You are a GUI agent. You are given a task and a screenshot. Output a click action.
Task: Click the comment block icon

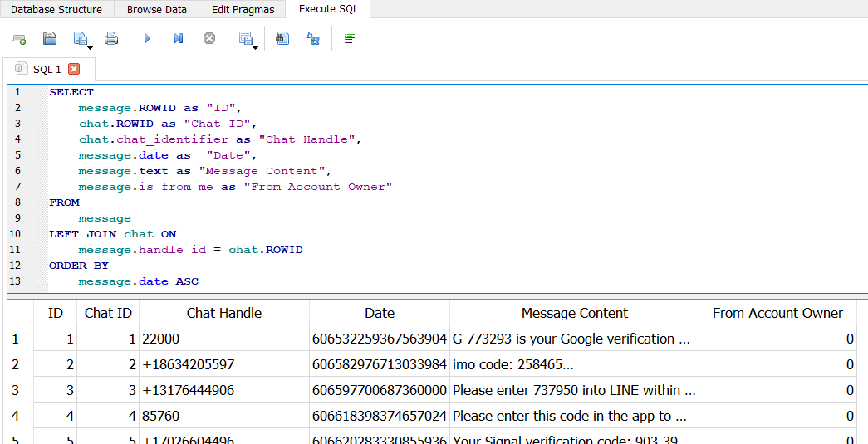point(350,39)
